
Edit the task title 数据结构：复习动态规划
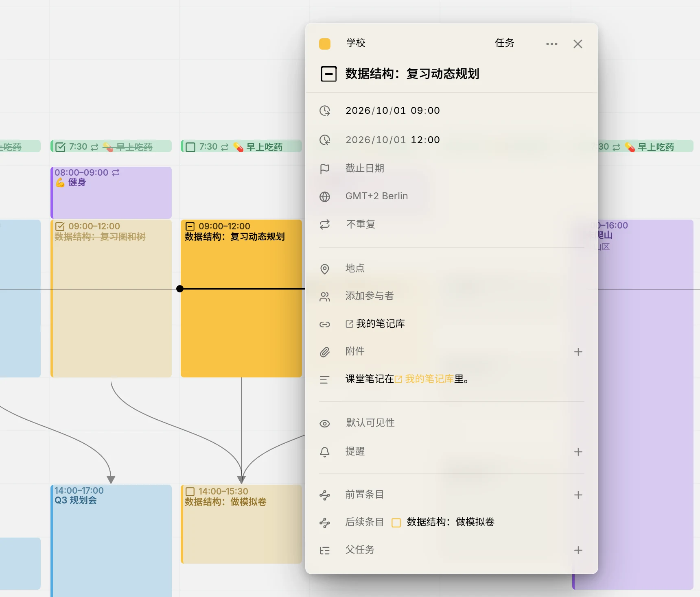click(412, 74)
